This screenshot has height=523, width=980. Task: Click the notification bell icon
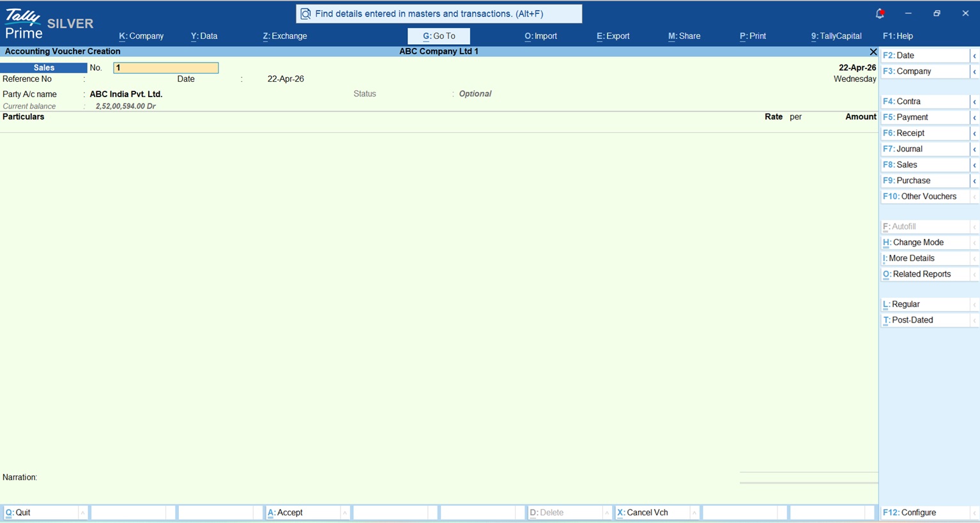[x=880, y=13]
